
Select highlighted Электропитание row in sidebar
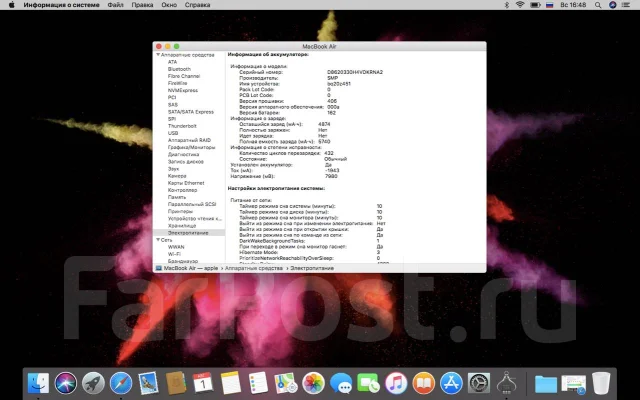tap(189, 233)
